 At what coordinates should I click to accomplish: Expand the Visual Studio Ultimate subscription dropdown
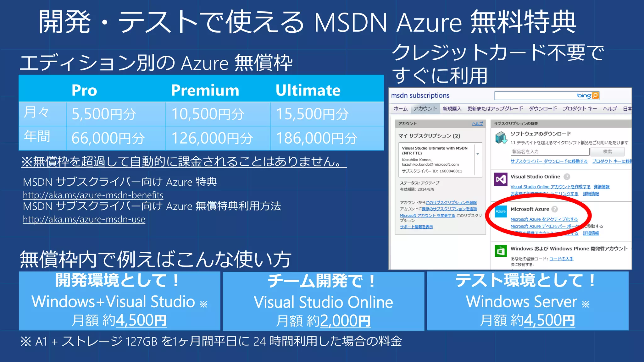tap(478, 154)
